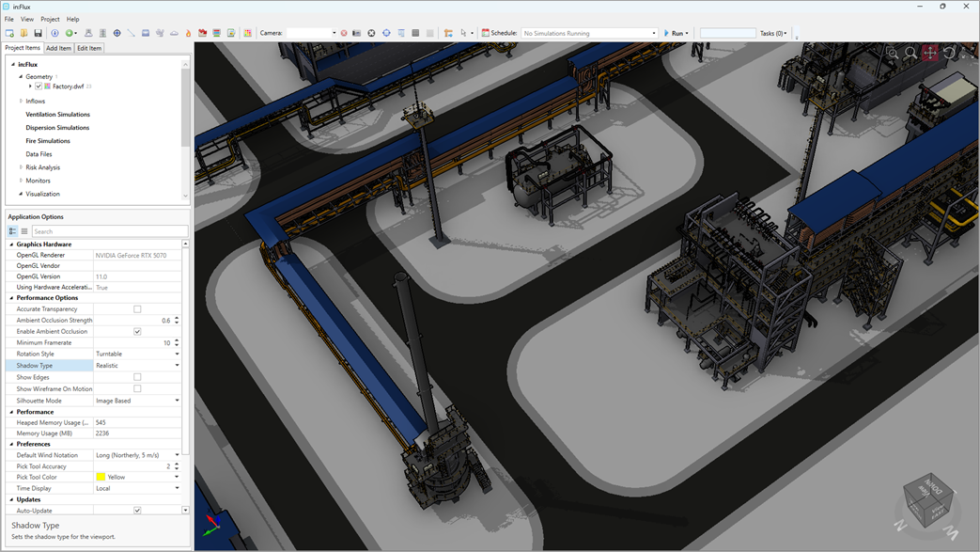Collapse the Geometry tree node
980x552 pixels.
coord(21,76)
